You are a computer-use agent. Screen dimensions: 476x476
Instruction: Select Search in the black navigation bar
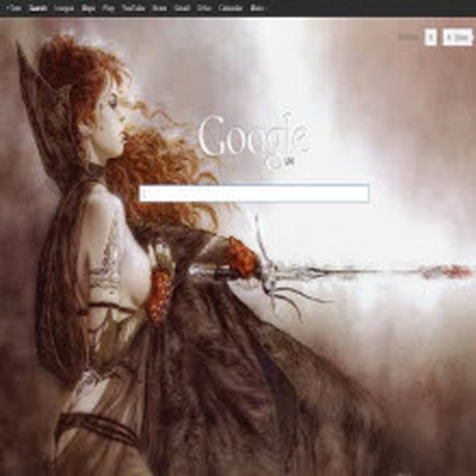(x=38, y=8)
